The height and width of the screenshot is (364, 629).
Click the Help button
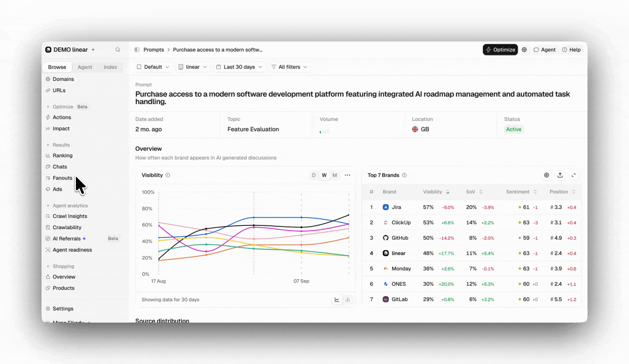[x=571, y=50]
